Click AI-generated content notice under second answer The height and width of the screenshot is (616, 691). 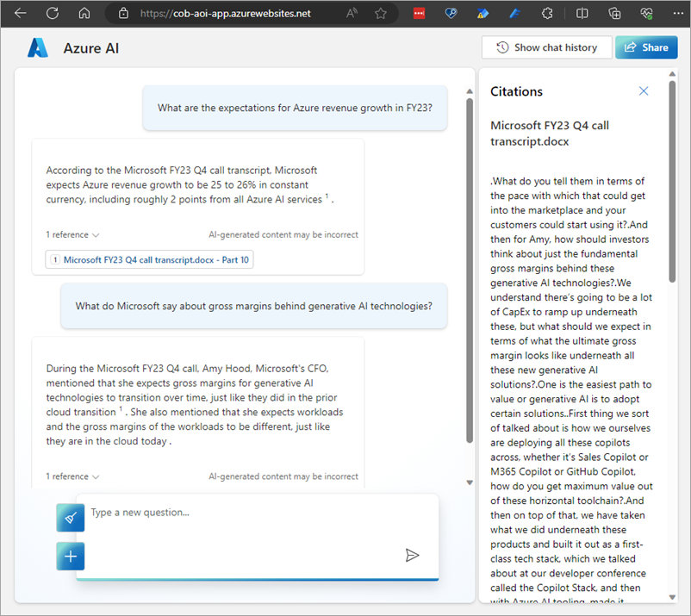click(x=283, y=476)
